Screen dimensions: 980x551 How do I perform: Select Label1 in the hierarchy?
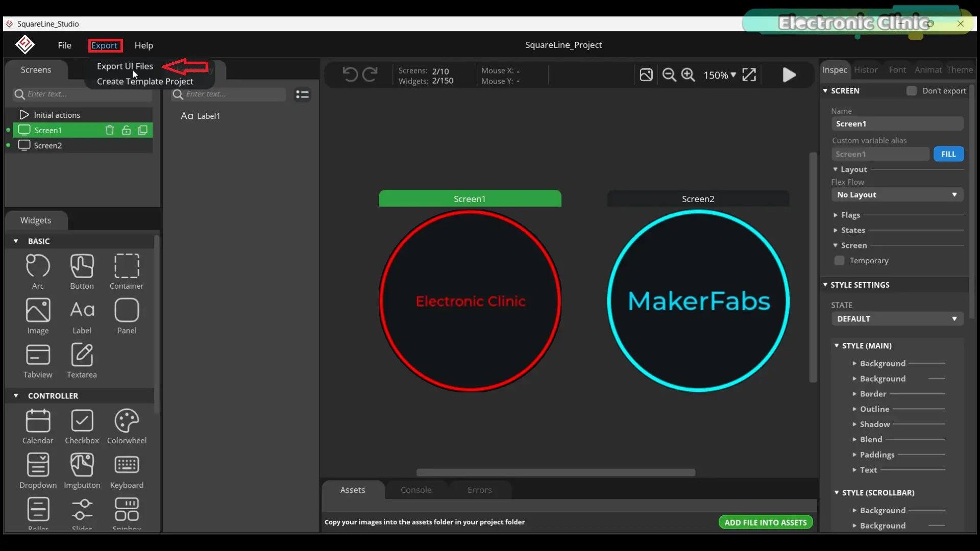coord(200,116)
